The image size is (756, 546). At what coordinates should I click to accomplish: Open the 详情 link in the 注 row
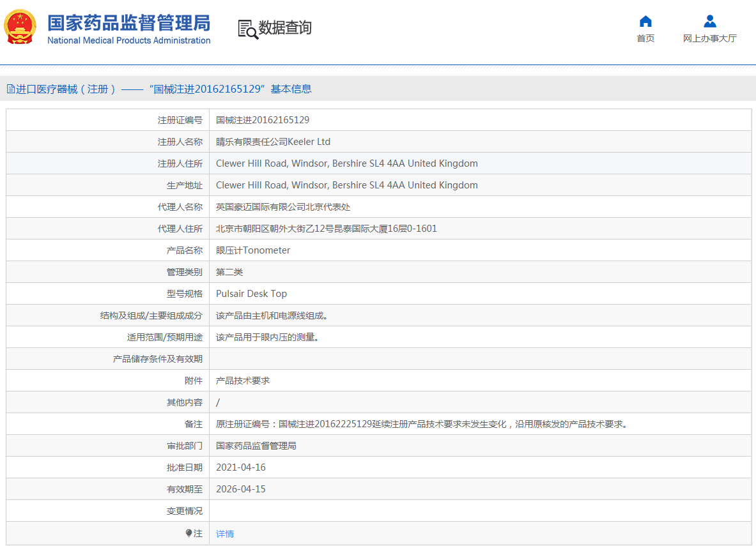tap(225, 533)
